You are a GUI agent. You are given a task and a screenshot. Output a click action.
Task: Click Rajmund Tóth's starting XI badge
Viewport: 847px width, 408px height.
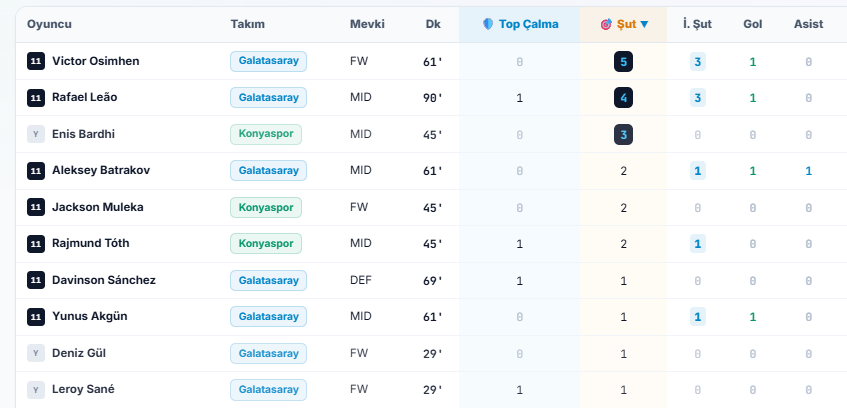pyautogui.click(x=36, y=244)
